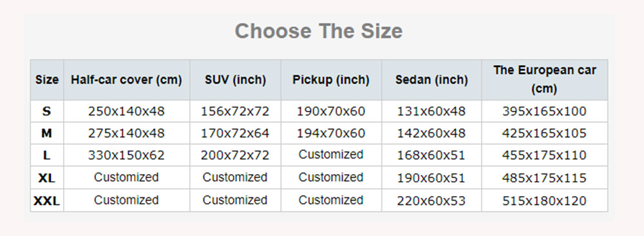Select the L size row label
Image resolution: width=644 pixels, height=236 pixels.
point(47,155)
